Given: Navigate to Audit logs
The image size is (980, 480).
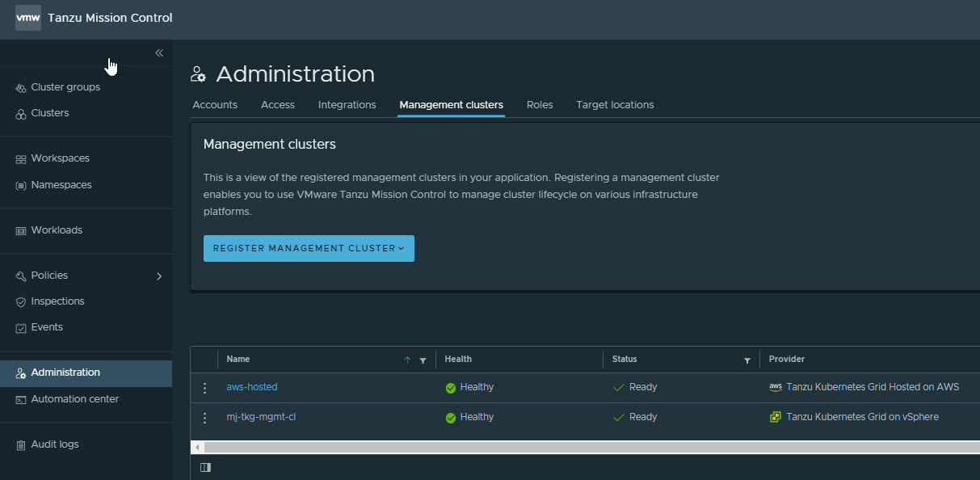Looking at the screenshot, I should (x=55, y=444).
